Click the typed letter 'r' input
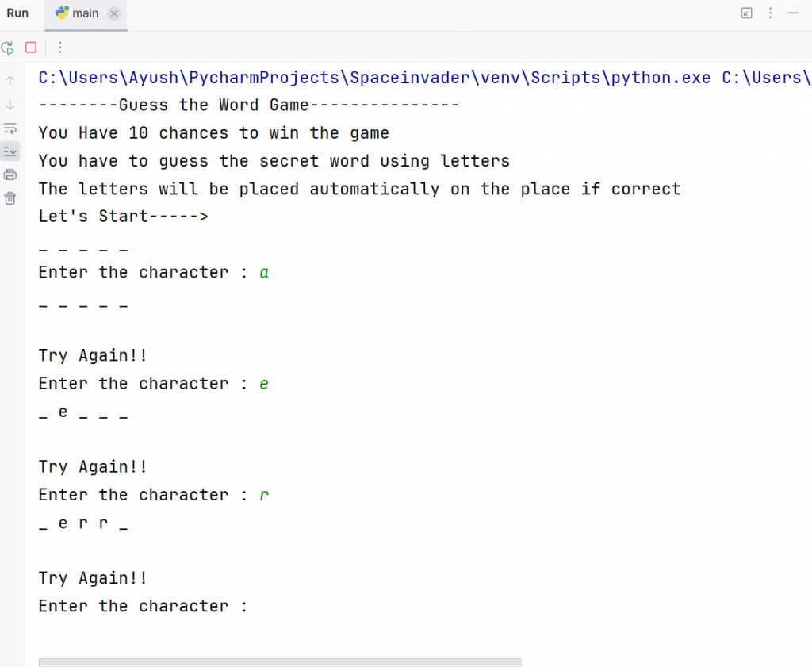The image size is (812, 667). (264, 495)
